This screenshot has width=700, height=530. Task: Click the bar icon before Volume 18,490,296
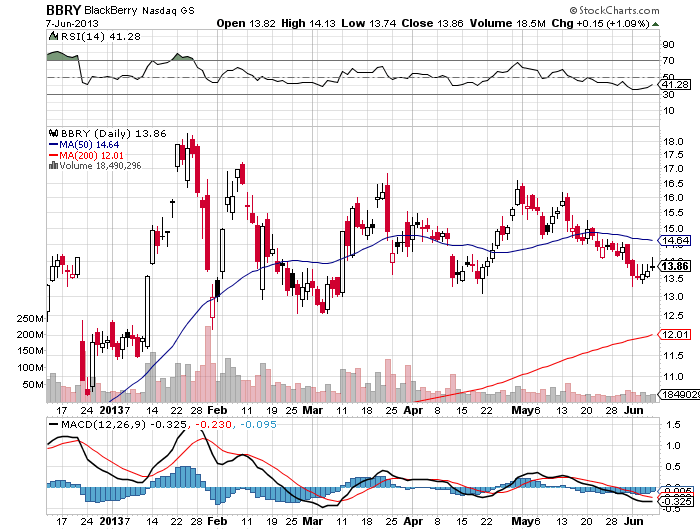[x=54, y=166]
